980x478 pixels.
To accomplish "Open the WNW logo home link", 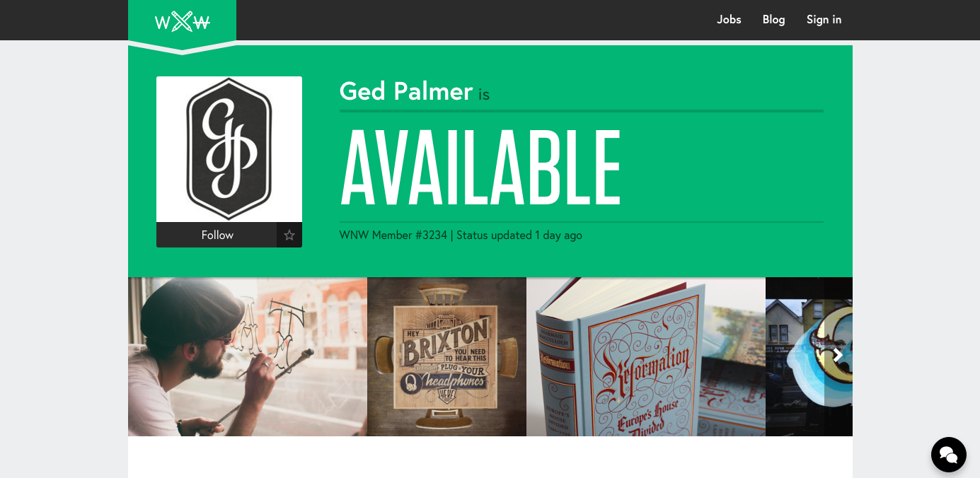I will [182, 21].
